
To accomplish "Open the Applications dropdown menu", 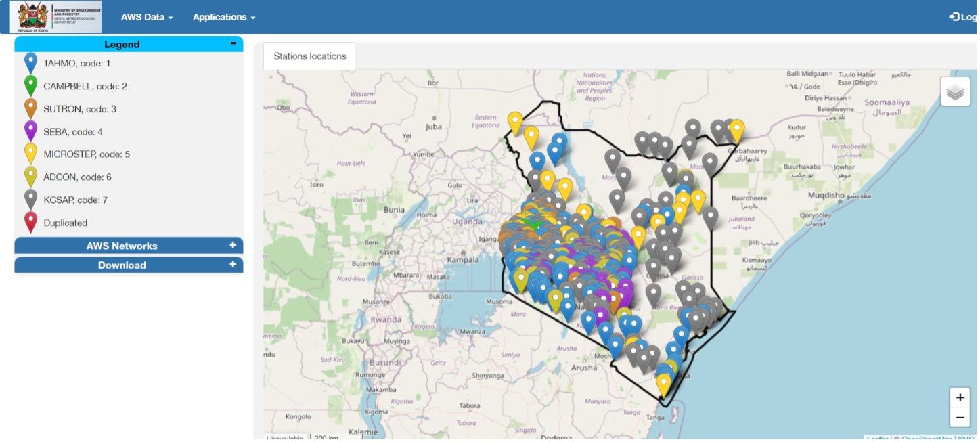I will tap(223, 17).
